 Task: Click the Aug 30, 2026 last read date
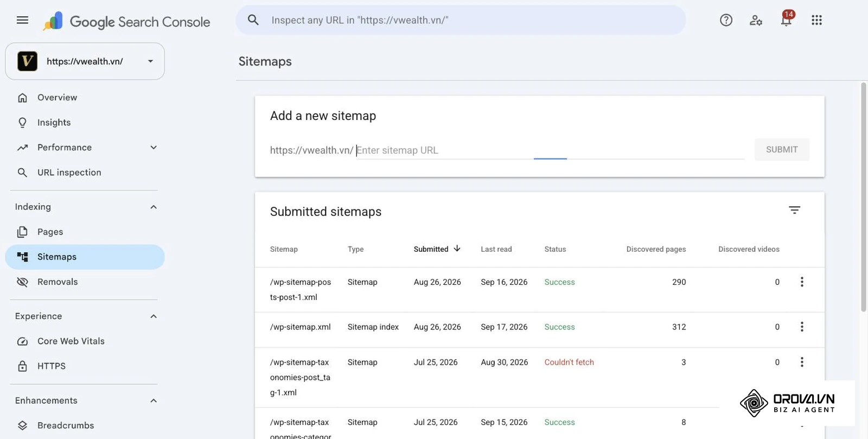504,362
